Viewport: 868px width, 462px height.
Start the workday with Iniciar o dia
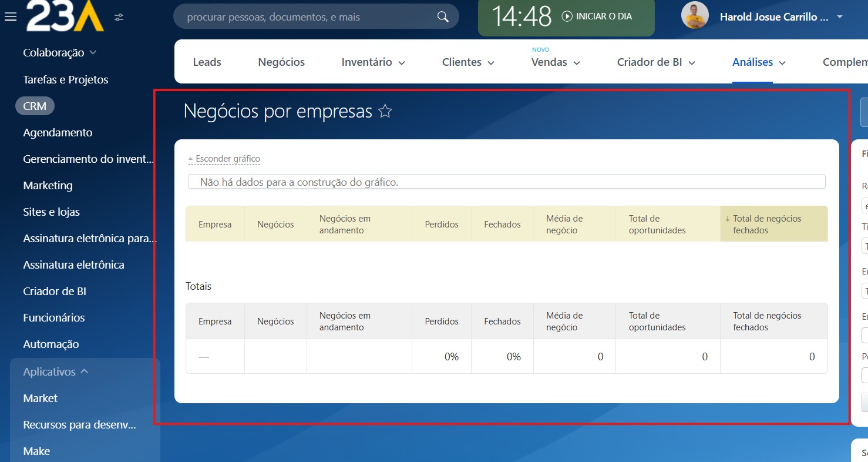click(597, 16)
